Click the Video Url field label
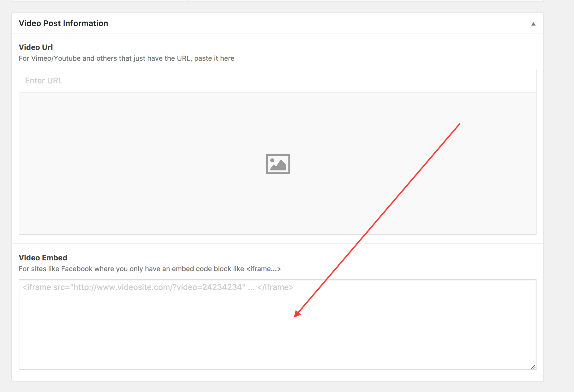This screenshot has width=574, height=392. click(x=36, y=47)
